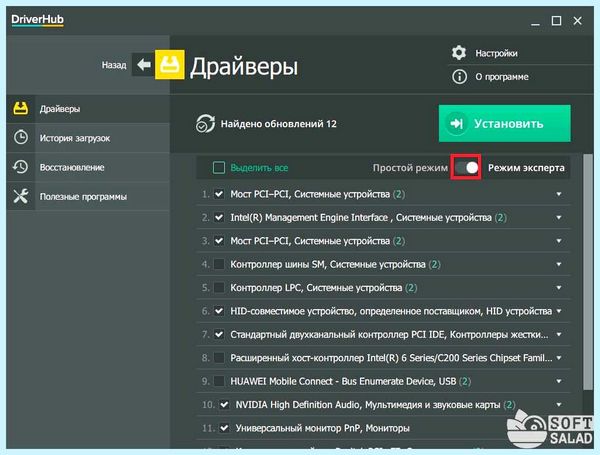
Task: Click Intel(R) Management Engine Interface row text
Action: pyautogui.click(x=368, y=218)
